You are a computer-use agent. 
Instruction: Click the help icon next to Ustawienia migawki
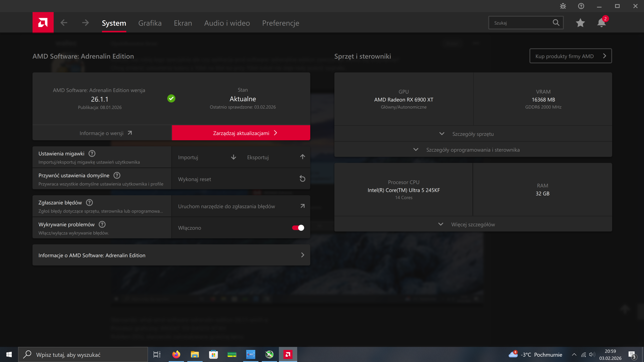pyautogui.click(x=92, y=153)
